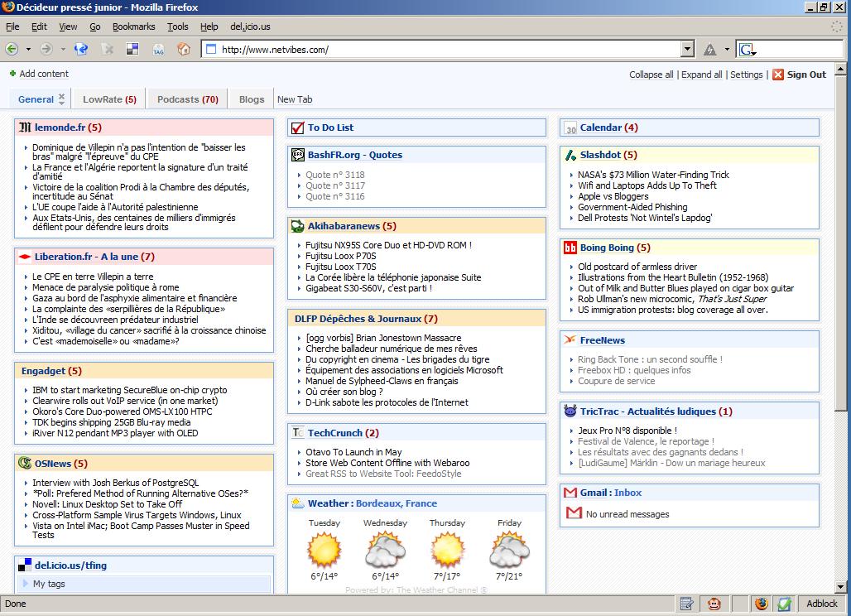Viewport: 851px width, 616px height.
Task: Collapse all Netvibes modules
Action: (x=651, y=75)
